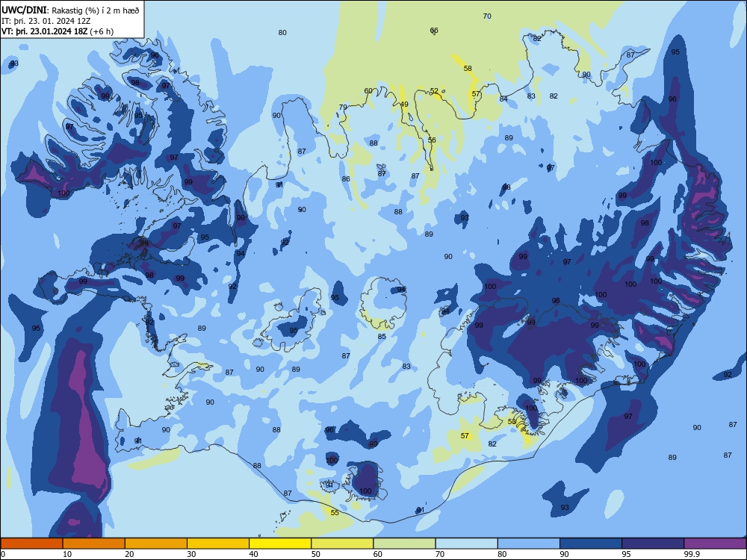
Task: Pick the pale blue 70–80 legend swatch
Action: 466,544
